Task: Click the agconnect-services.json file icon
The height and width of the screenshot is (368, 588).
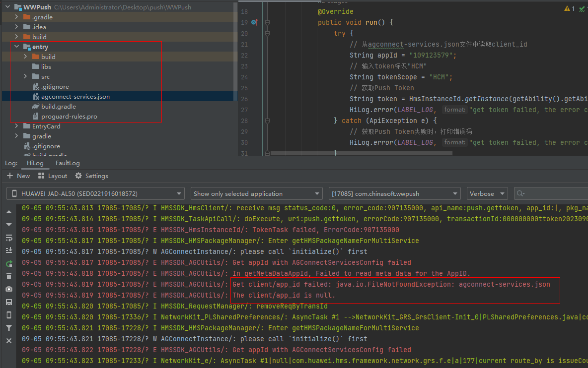Action: tap(36, 97)
